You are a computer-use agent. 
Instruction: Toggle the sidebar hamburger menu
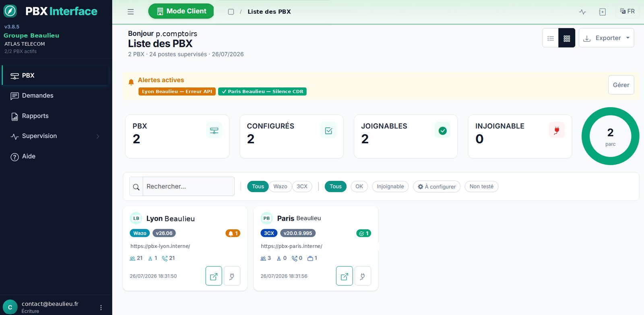tap(131, 12)
